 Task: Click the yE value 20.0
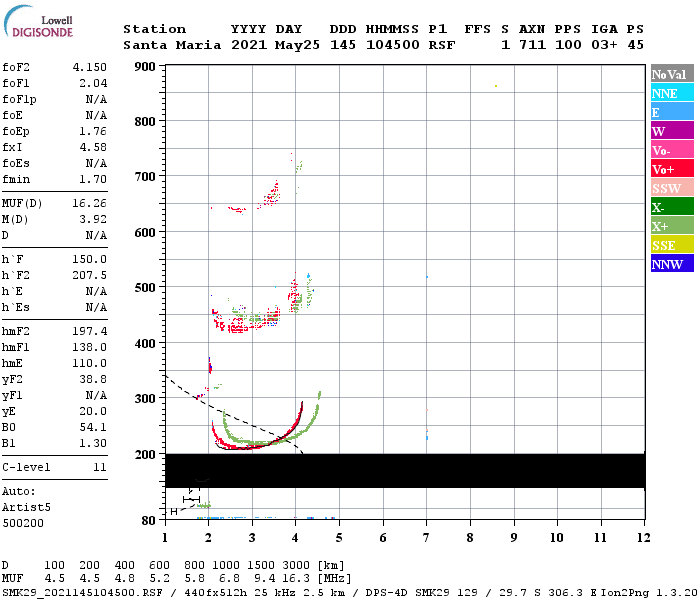point(93,412)
